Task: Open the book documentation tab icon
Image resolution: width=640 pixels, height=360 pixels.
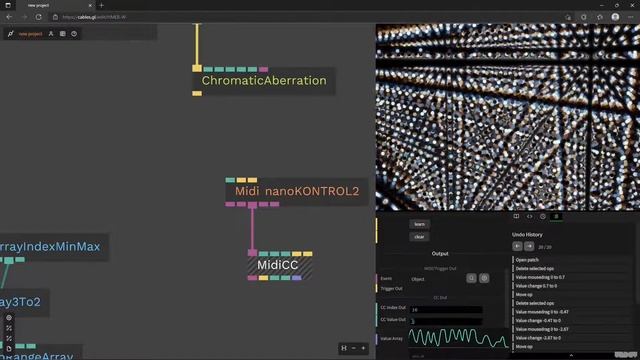Action: [x=516, y=216]
